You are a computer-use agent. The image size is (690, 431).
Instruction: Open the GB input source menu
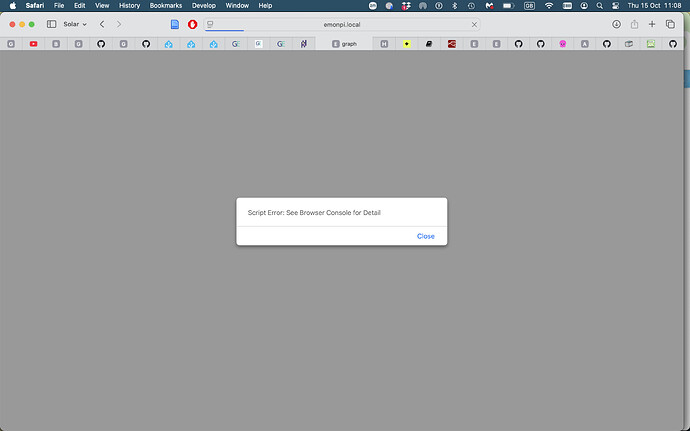pyautogui.click(x=529, y=6)
